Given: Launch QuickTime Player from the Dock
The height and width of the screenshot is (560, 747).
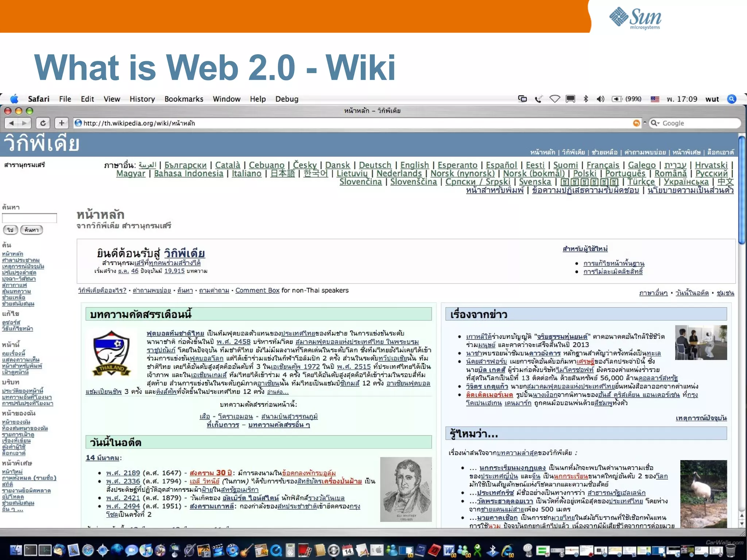Looking at the screenshot, I should 275,550.
